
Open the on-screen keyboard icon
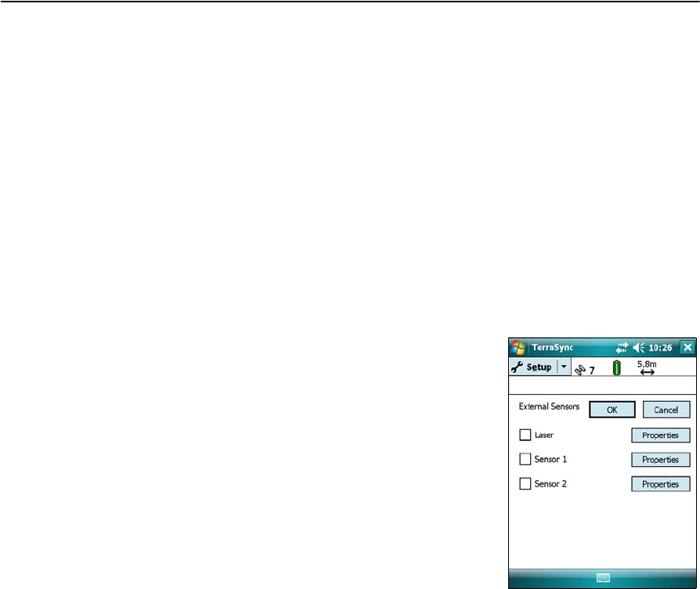(603, 578)
